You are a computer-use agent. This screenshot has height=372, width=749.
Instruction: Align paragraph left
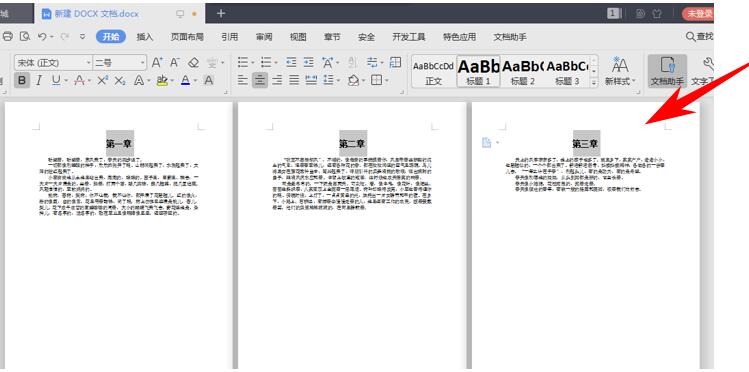click(x=243, y=80)
